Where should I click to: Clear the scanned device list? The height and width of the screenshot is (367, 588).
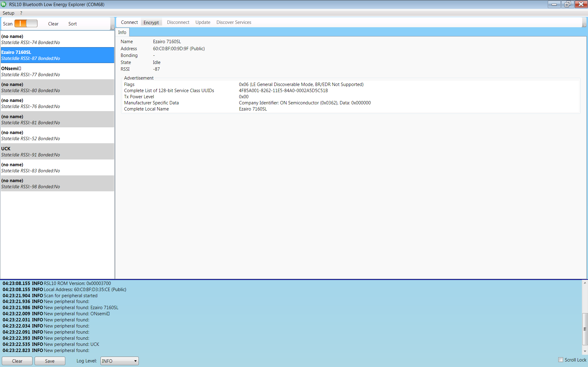pos(53,24)
